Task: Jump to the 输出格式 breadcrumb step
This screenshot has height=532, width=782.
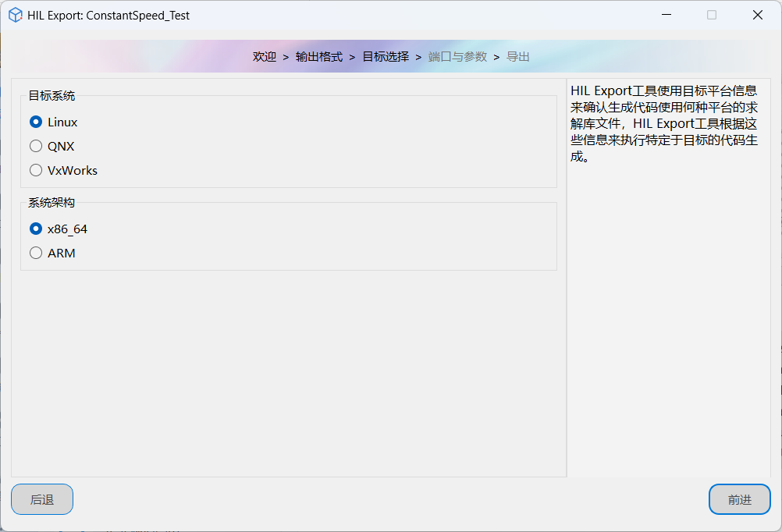Action: tap(319, 57)
